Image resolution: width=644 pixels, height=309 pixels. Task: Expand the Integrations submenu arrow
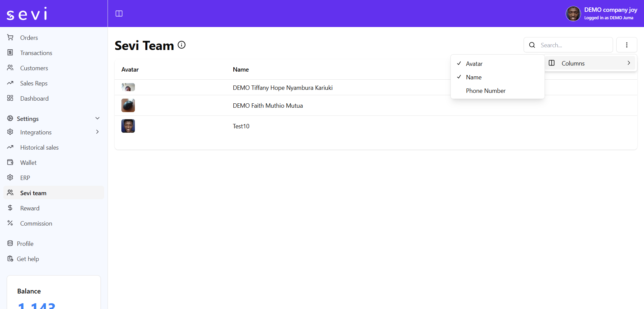point(97,132)
